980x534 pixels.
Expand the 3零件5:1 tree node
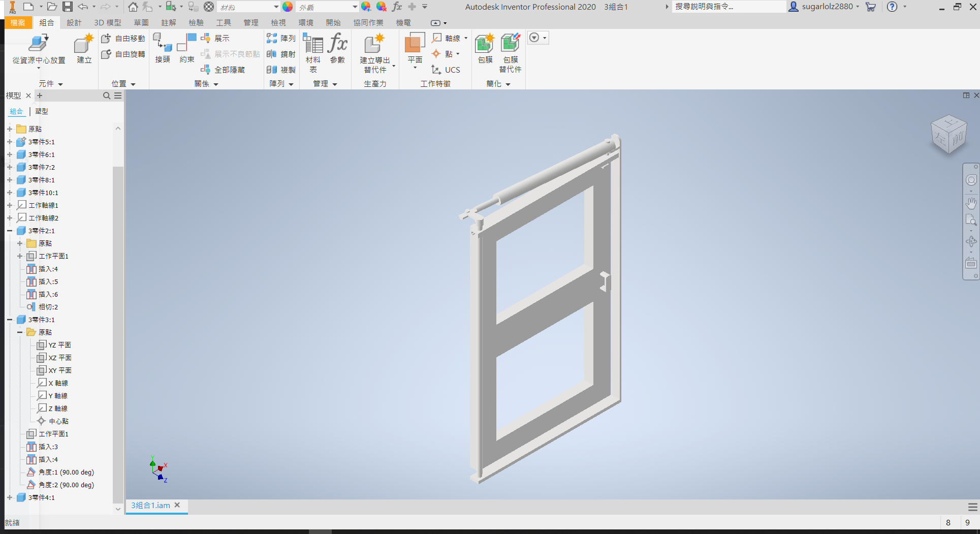tap(10, 142)
